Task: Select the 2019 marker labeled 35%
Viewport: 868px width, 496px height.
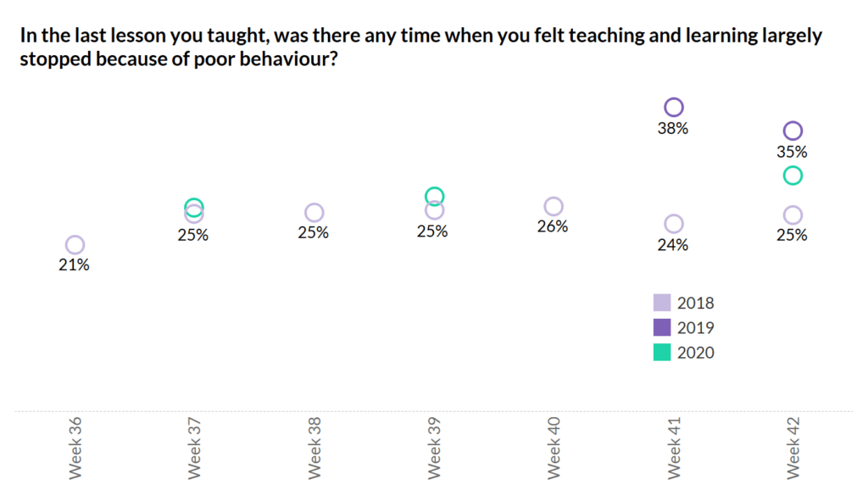Action: [793, 131]
